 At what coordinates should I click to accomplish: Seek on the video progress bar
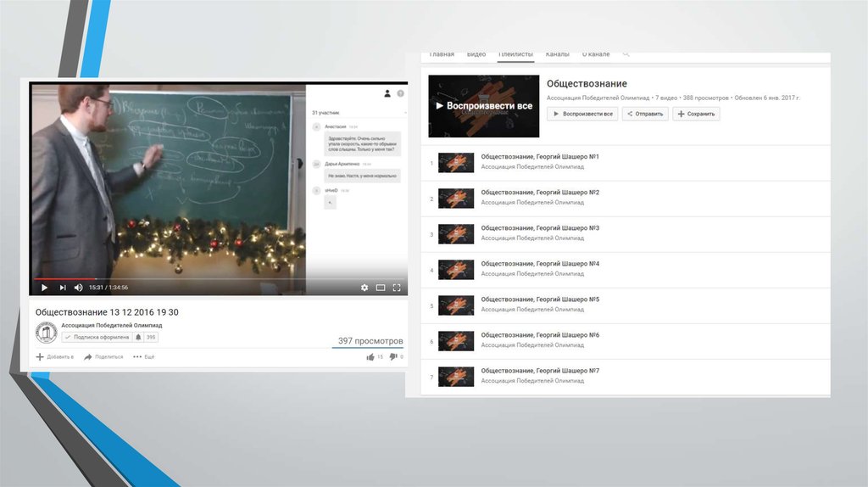coord(170,278)
